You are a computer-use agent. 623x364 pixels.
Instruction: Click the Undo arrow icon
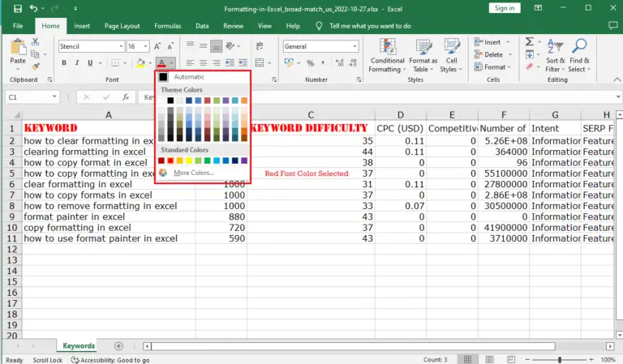pos(34,8)
